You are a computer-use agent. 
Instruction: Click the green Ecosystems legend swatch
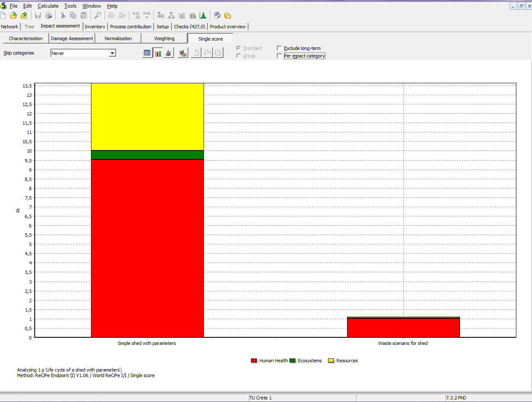point(293,361)
